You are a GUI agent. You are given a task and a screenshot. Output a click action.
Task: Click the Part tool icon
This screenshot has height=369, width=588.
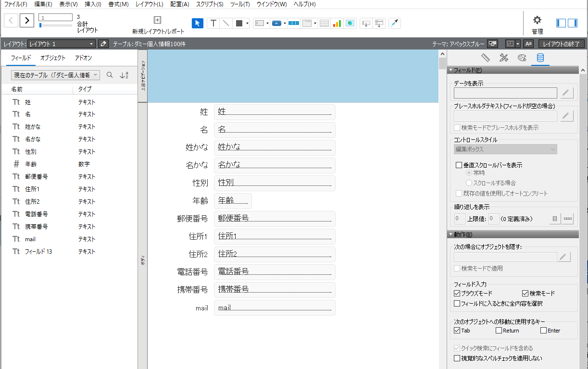click(379, 23)
